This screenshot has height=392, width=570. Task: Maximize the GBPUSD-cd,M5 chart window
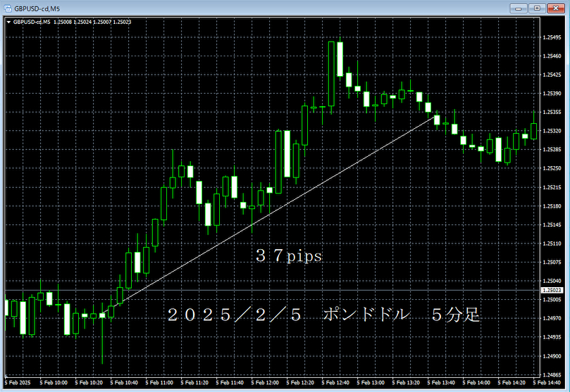pyautogui.click(x=538, y=8)
